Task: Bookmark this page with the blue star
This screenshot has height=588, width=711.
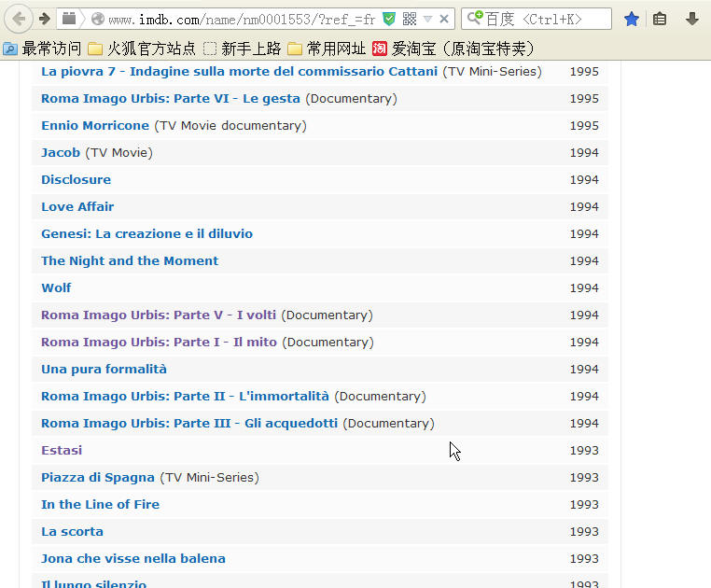Action: tap(631, 19)
